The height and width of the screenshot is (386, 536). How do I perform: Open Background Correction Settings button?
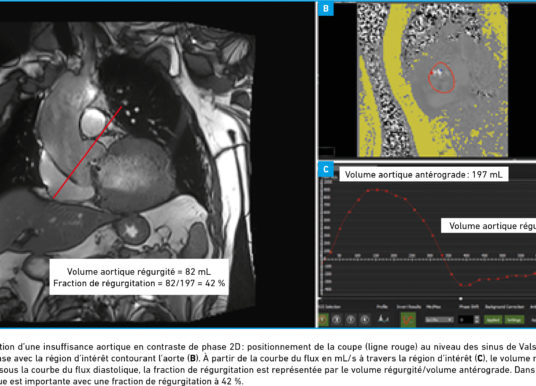[514, 320]
